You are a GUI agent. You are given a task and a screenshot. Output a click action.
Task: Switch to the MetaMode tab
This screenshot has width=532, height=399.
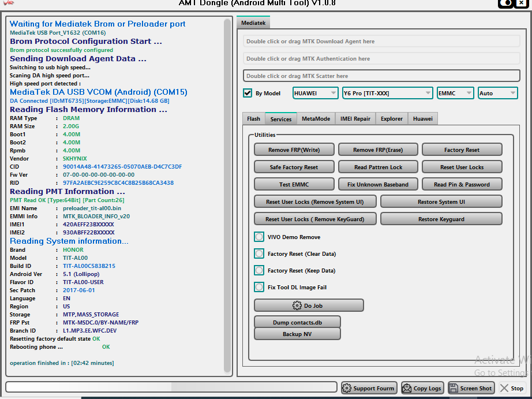pyautogui.click(x=316, y=119)
